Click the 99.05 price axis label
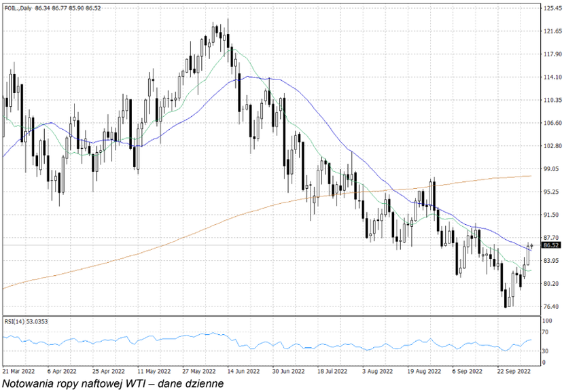The height and width of the screenshot is (392, 564). [551, 168]
